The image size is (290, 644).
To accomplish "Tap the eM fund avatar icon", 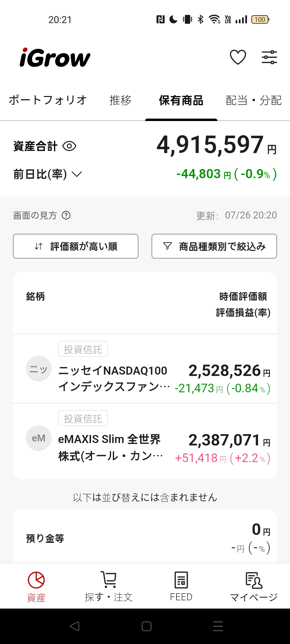I will (x=39, y=438).
